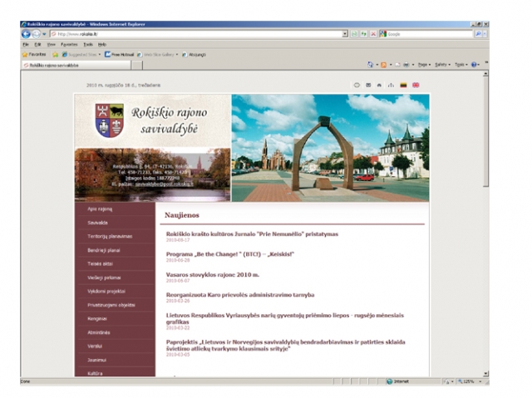Click the Home icon in command bar
Viewport: 532px width, 398px height.
click(x=370, y=65)
